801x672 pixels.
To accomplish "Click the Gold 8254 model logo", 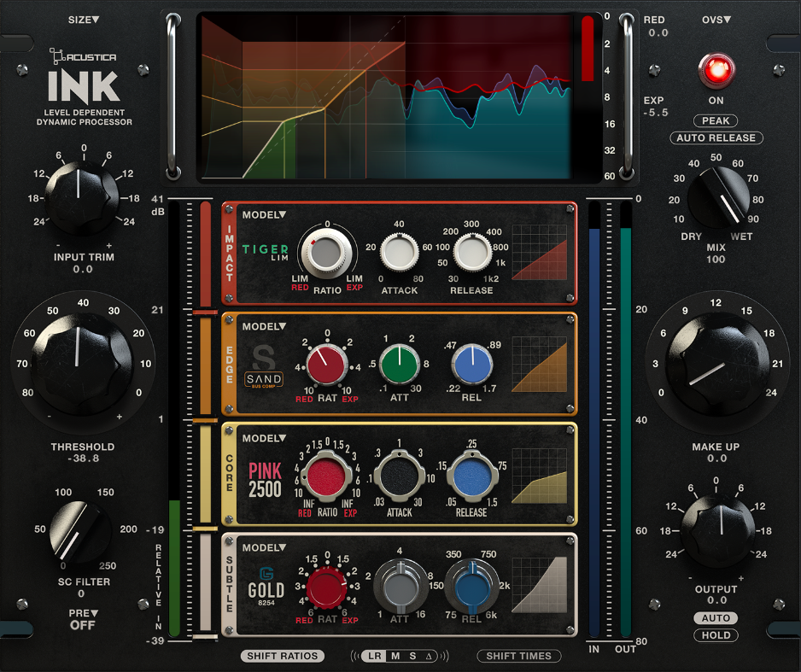I will coord(266,587).
